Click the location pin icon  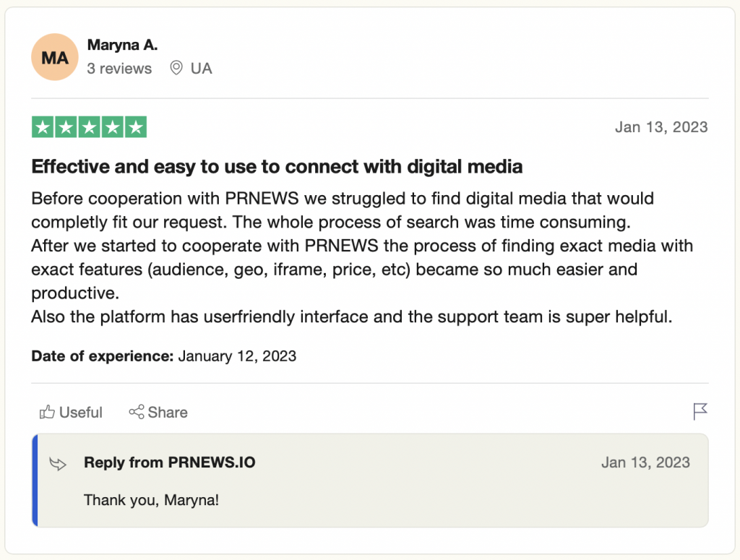click(176, 68)
